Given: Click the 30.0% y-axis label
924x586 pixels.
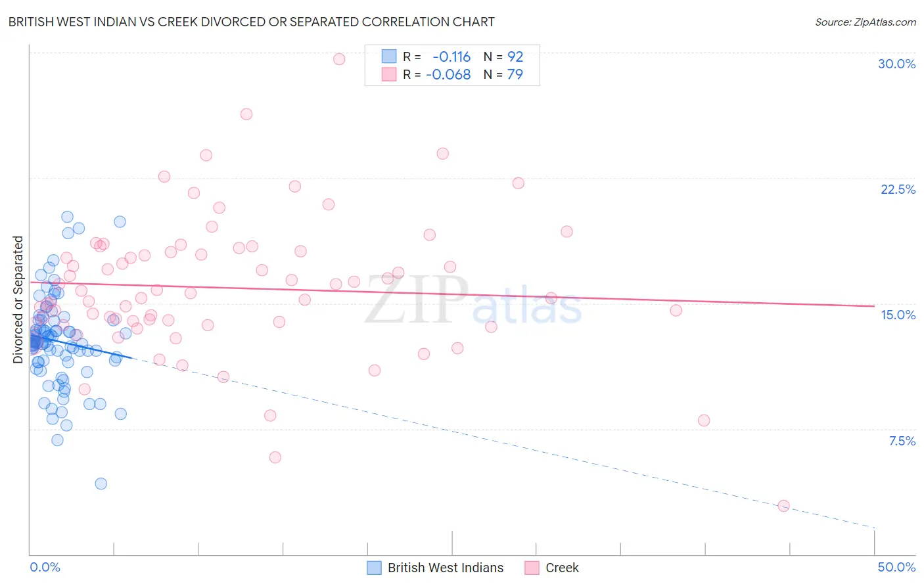Looking at the screenshot, I should point(896,64).
